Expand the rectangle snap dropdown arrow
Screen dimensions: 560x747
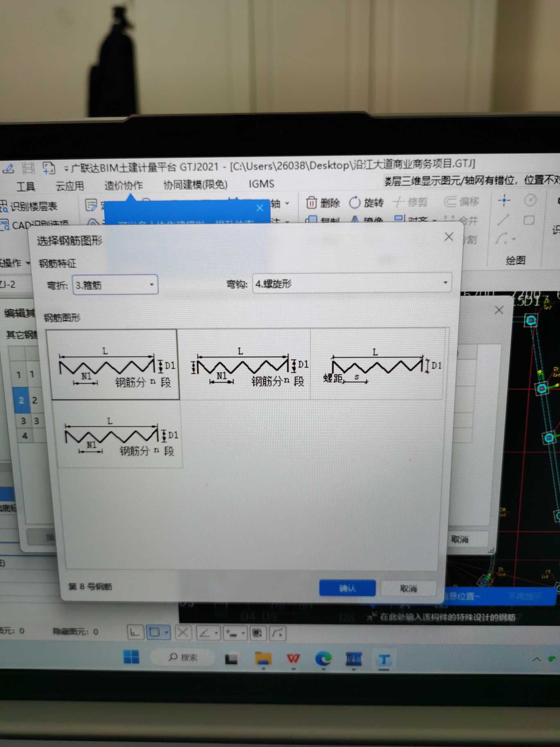click(166, 633)
